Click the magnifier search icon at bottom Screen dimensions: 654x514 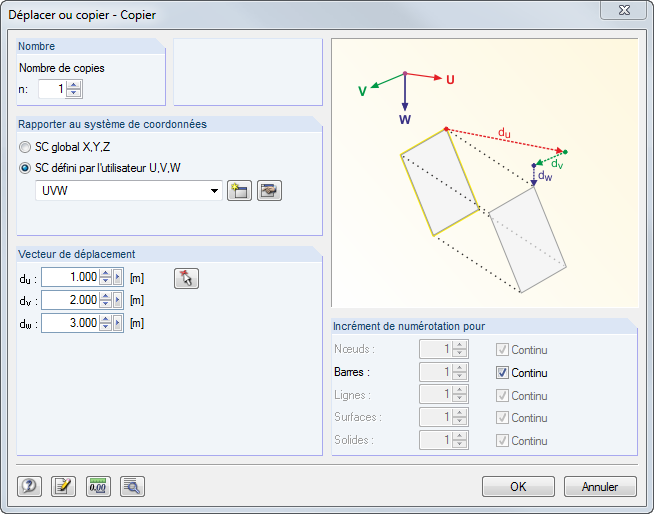132,486
